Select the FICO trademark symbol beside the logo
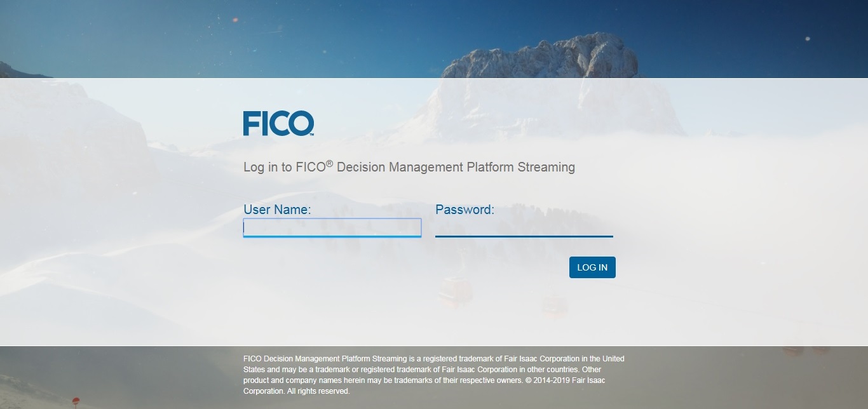Screen dimensions: 868x409 point(313,133)
